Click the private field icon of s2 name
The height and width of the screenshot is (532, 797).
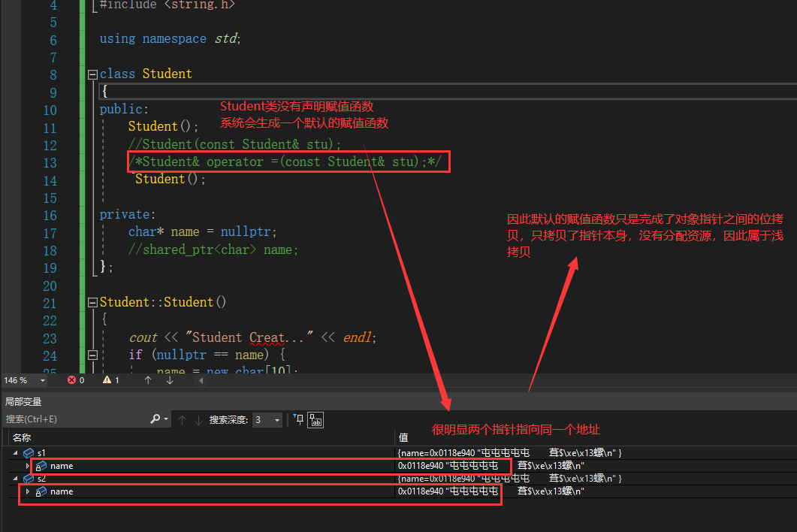coord(41,491)
